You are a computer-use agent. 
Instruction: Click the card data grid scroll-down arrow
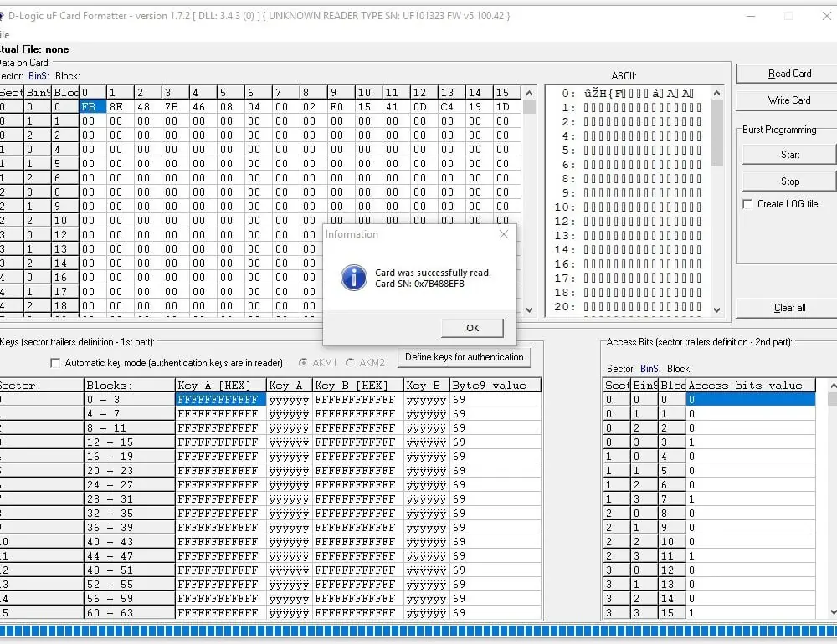529,310
